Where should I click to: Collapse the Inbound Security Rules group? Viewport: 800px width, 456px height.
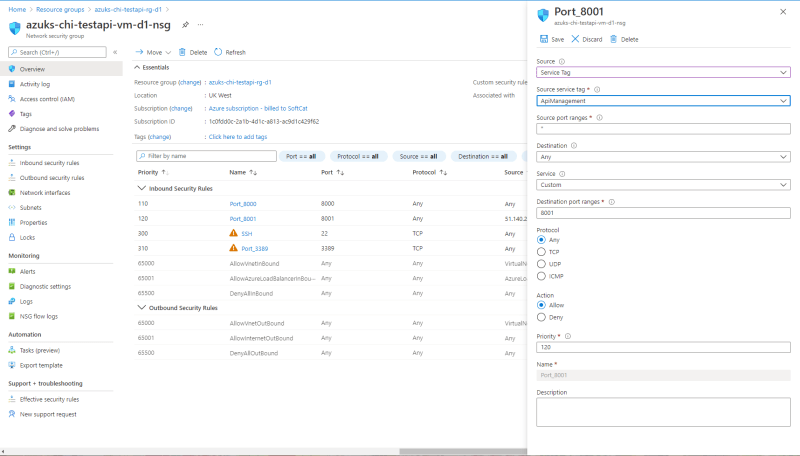pos(142,188)
